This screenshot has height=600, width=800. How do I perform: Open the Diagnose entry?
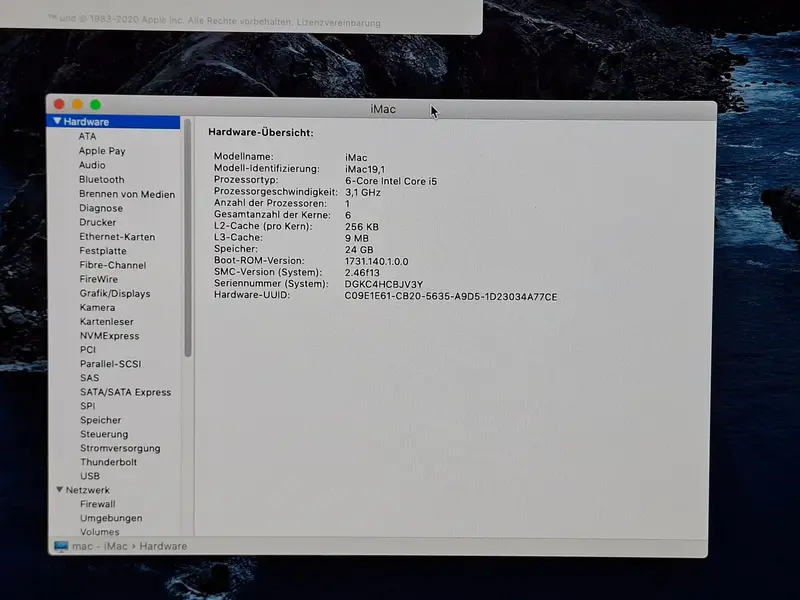click(101, 208)
